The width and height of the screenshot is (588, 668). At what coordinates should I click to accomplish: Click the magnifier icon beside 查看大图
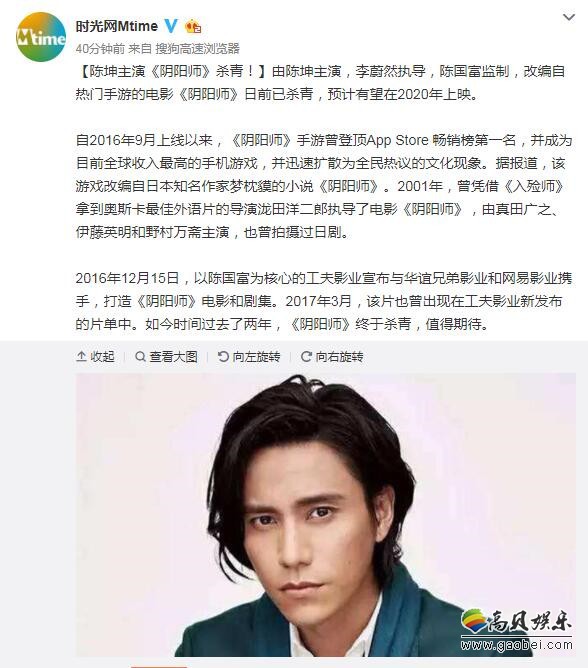[x=140, y=357]
